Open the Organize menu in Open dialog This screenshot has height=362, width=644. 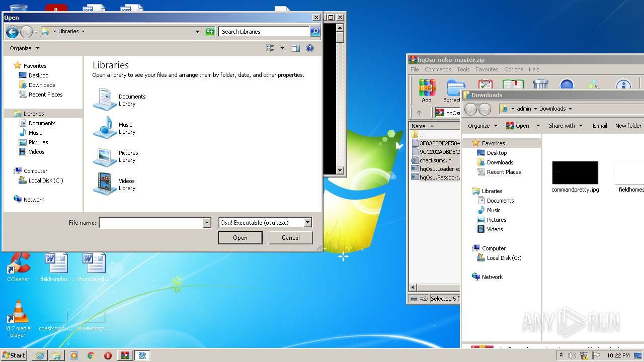(x=24, y=48)
